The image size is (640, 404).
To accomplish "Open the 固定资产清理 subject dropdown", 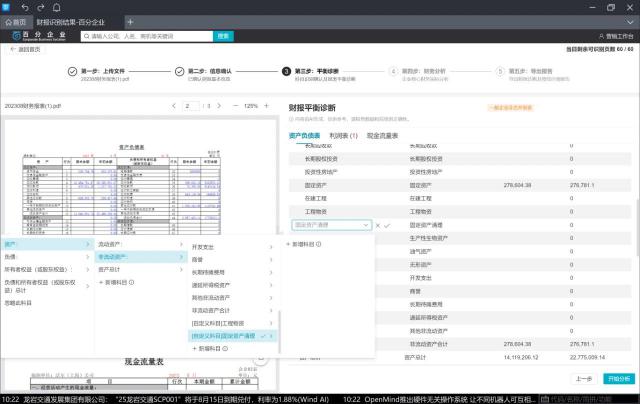I will pos(330,226).
